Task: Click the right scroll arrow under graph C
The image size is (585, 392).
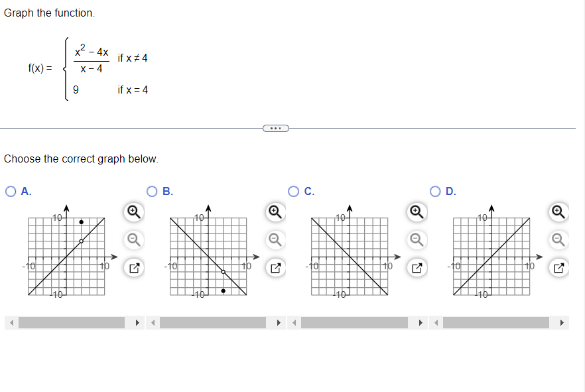Action: coord(421,322)
